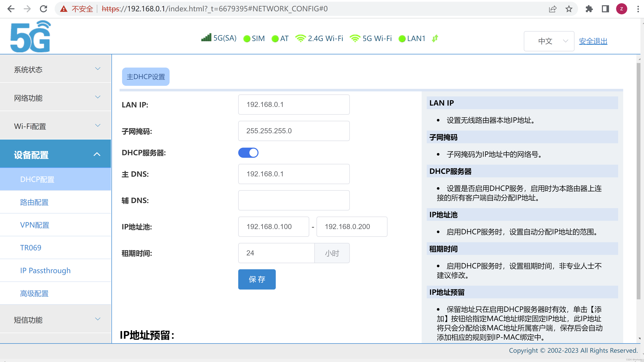644x362 pixels.
Task: Click the 5G(SA) signal bars icon
Action: tap(206, 38)
